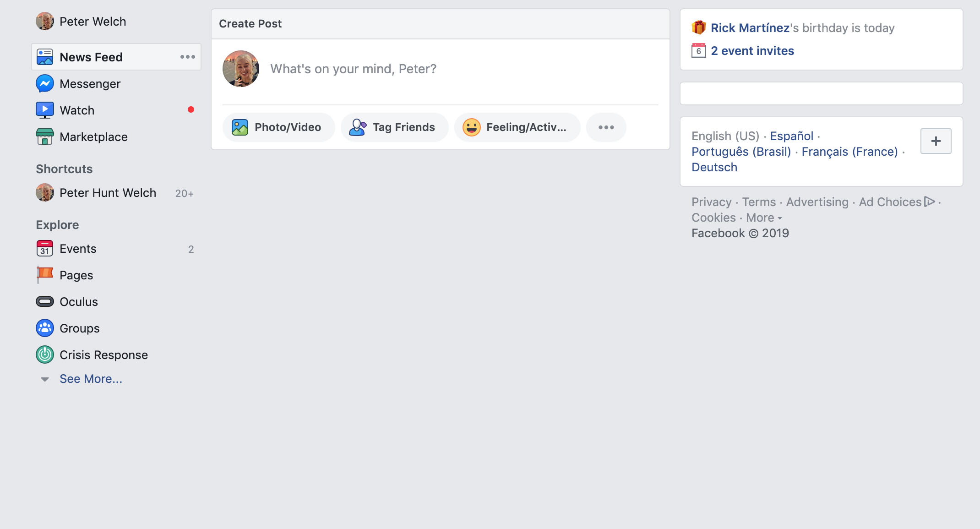Click the Feeling/Activity button

[517, 127]
